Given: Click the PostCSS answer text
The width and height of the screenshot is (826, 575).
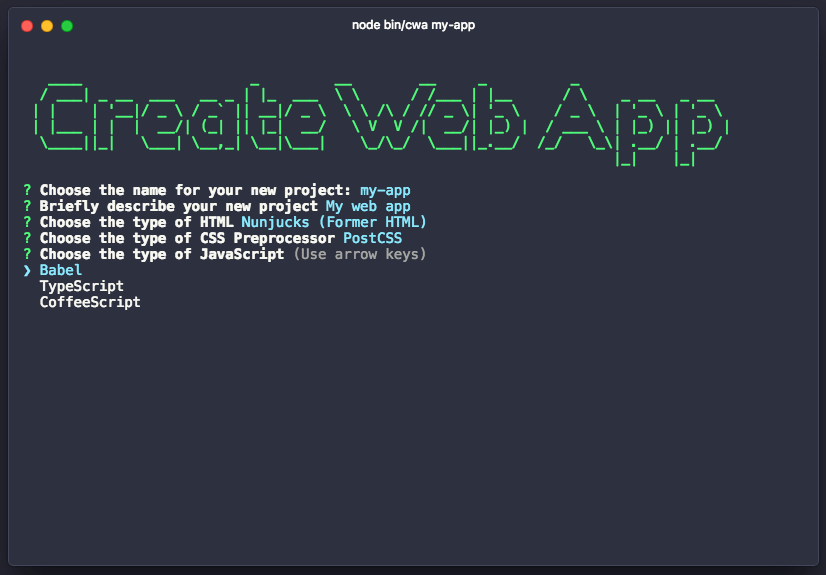Looking at the screenshot, I should point(372,238).
